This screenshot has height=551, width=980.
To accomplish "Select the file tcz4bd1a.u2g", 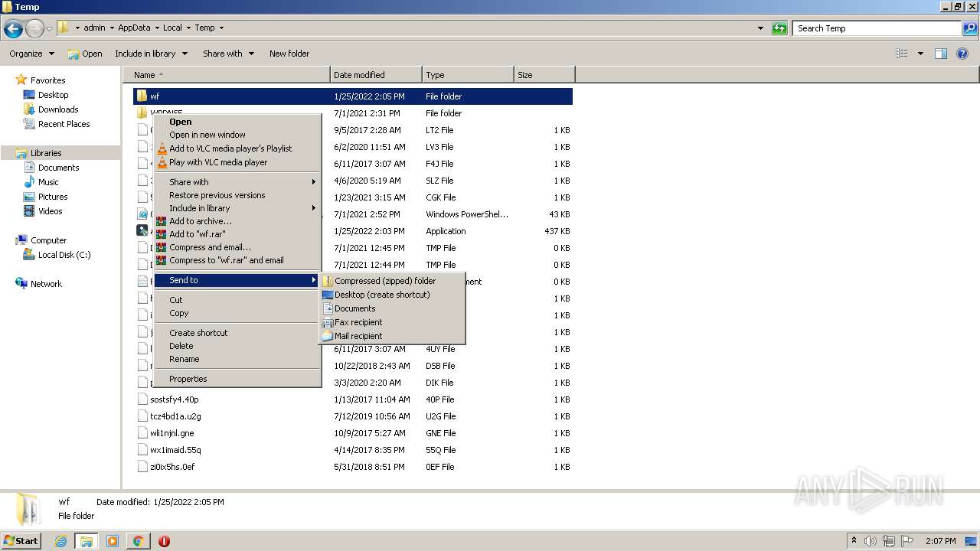I will (x=175, y=416).
